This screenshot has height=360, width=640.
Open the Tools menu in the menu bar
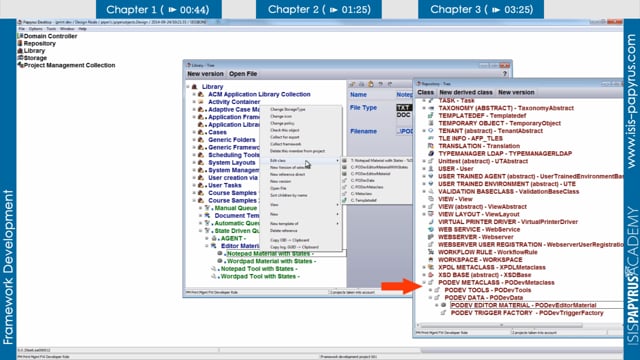point(51,29)
